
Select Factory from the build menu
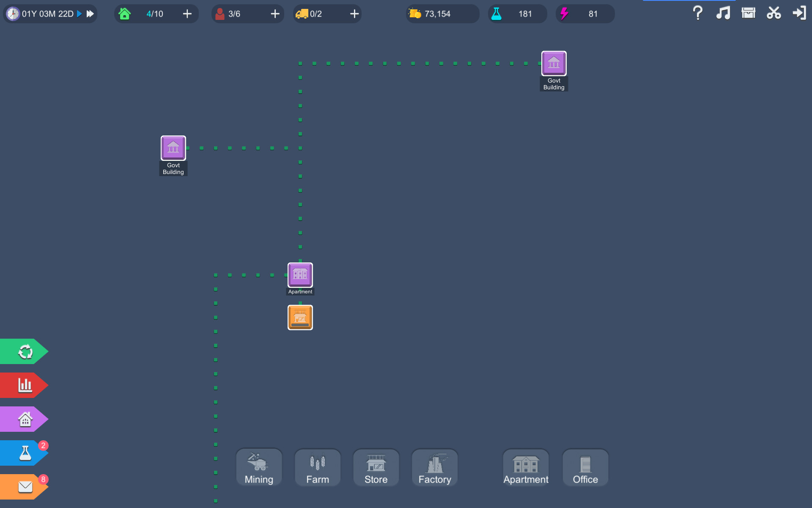pyautogui.click(x=434, y=467)
